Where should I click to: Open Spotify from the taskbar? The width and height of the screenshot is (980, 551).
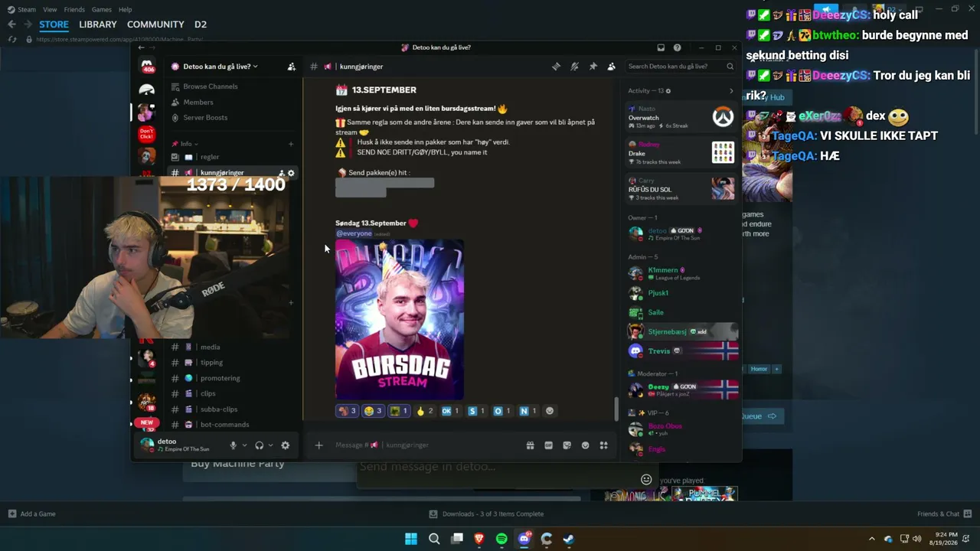coord(501,539)
